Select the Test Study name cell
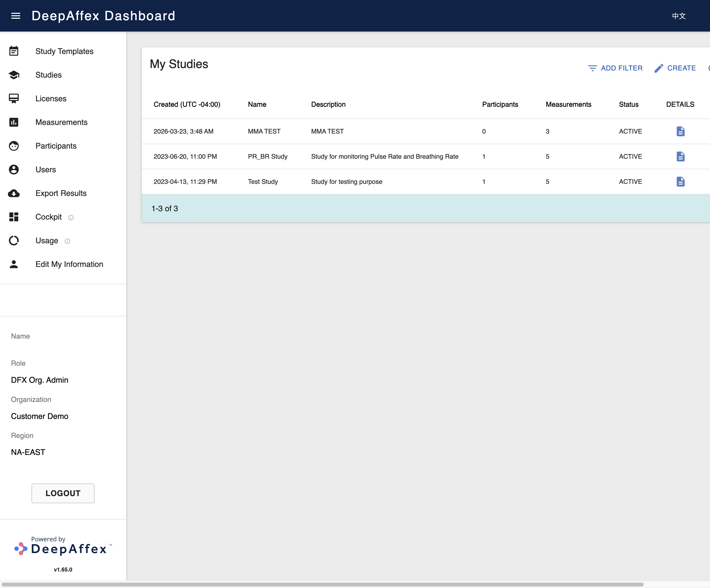 (263, 182)
